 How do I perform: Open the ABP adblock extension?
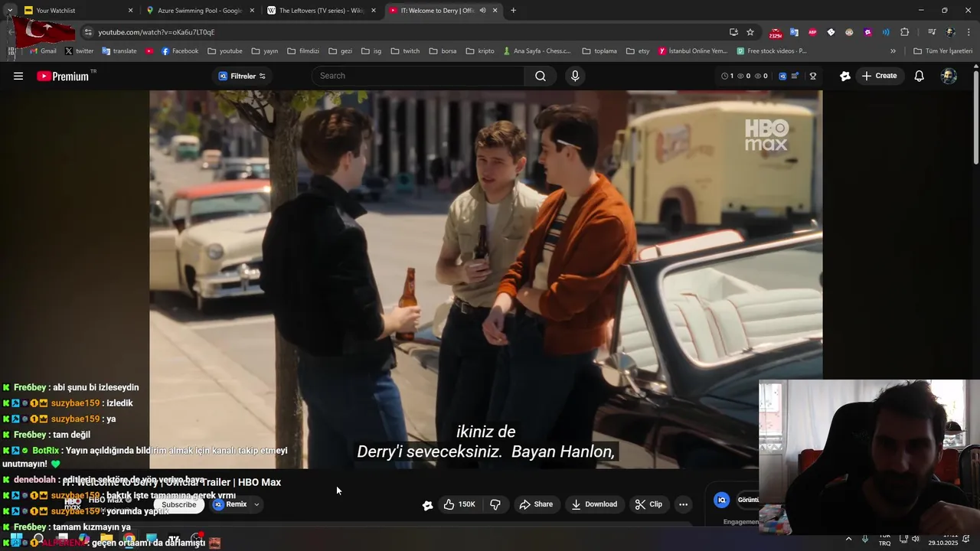(812, 32)
